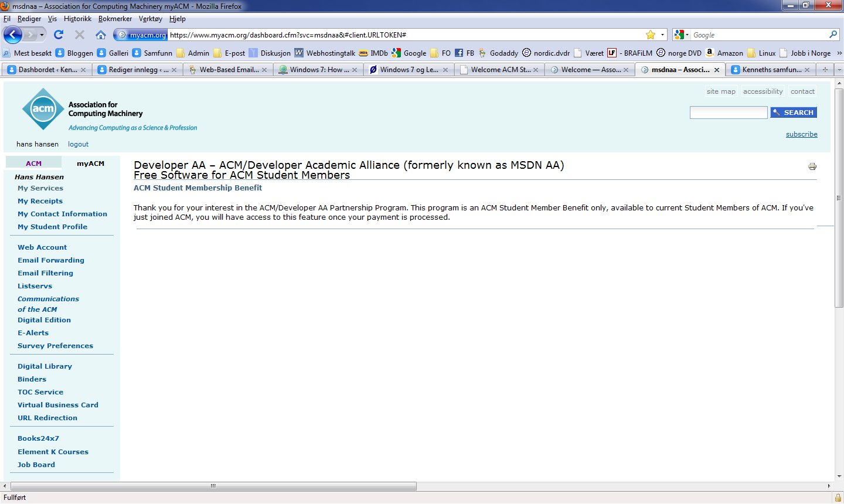
Task: Click the ACM diamond logo
Action: pos(43,109)
